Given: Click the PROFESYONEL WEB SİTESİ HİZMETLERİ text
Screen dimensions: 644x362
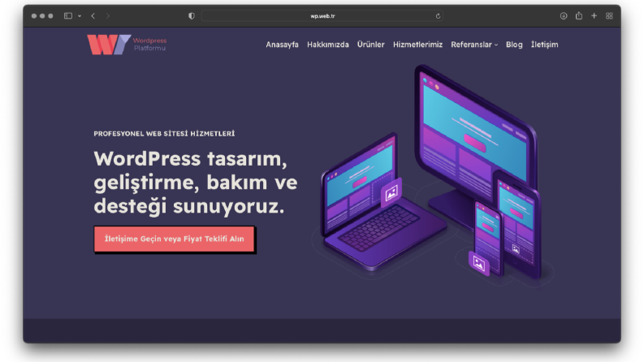Looking at the screenshot, I should (x=164, y=133).
